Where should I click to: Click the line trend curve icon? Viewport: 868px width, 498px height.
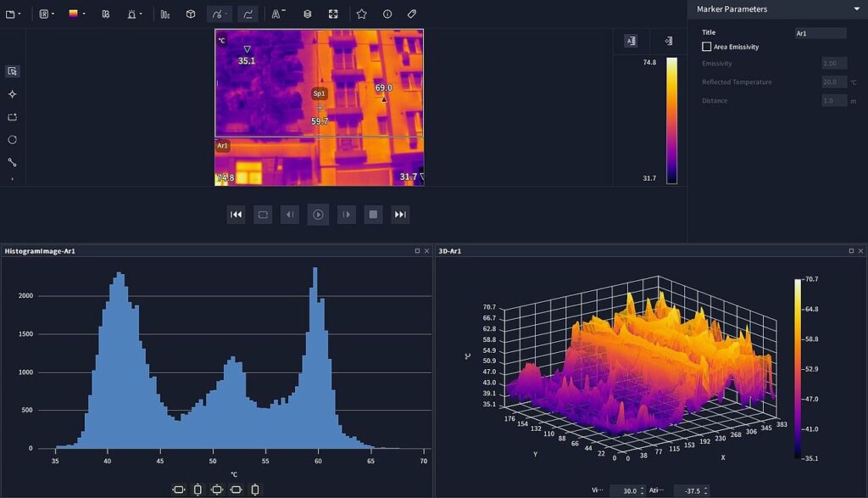coord(248,14)
